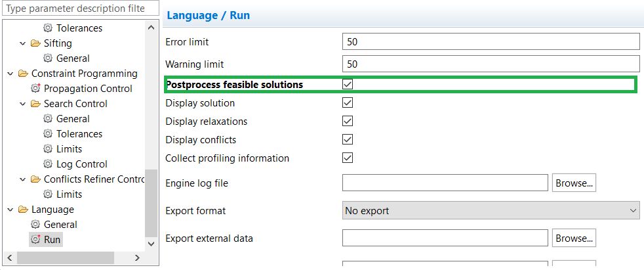644x270 pixels.
Task: Click the Log Control gear icon
Action: 48,164
